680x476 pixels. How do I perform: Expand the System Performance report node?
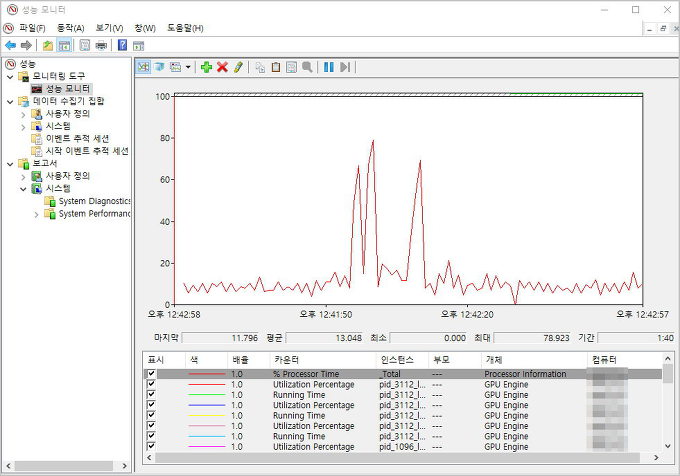point(37,213)
